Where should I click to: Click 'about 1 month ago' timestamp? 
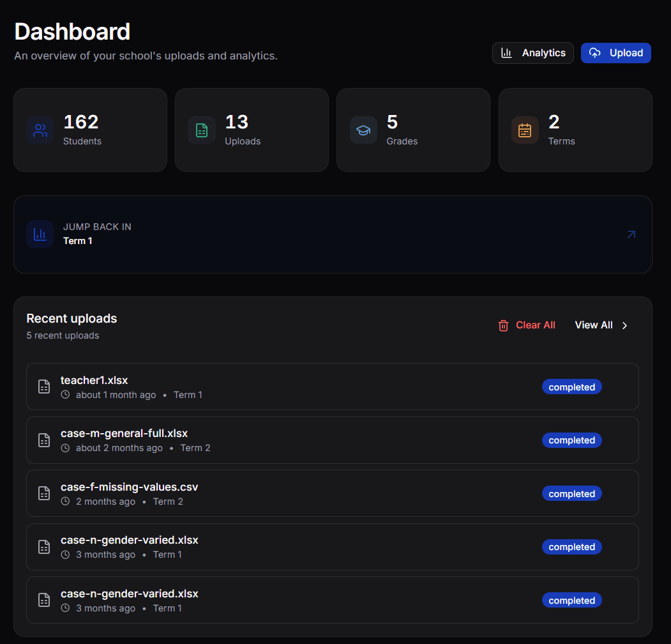point(116,395)
